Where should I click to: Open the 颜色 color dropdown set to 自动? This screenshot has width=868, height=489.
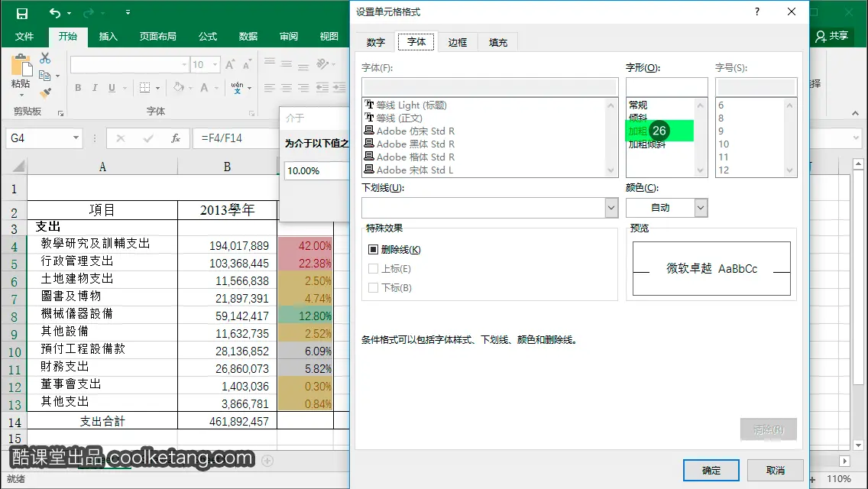[x=701, y=208]
